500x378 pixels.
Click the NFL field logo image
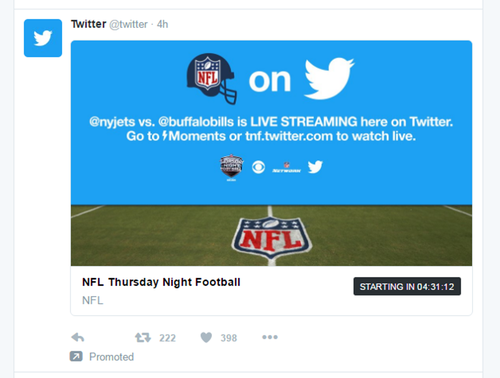coord(271,236)
